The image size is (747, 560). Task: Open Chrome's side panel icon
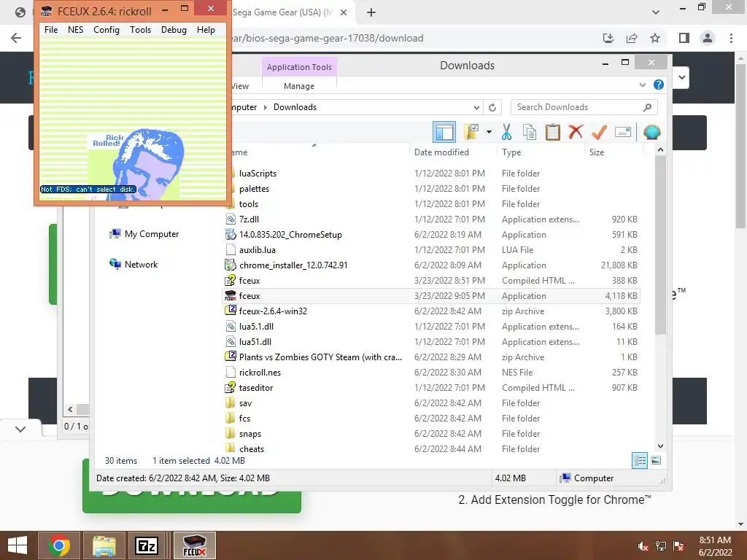[684, 38]
